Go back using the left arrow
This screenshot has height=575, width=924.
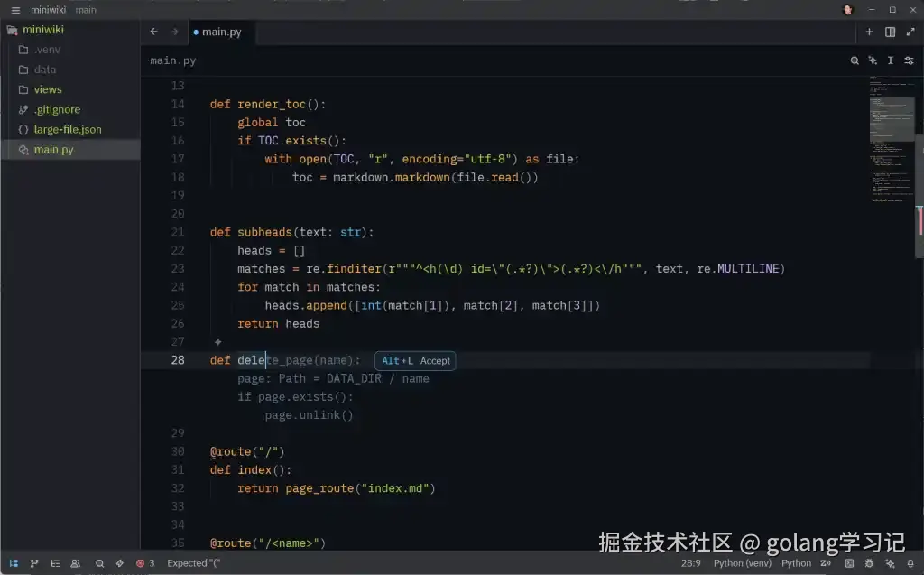tap(153, 32)
